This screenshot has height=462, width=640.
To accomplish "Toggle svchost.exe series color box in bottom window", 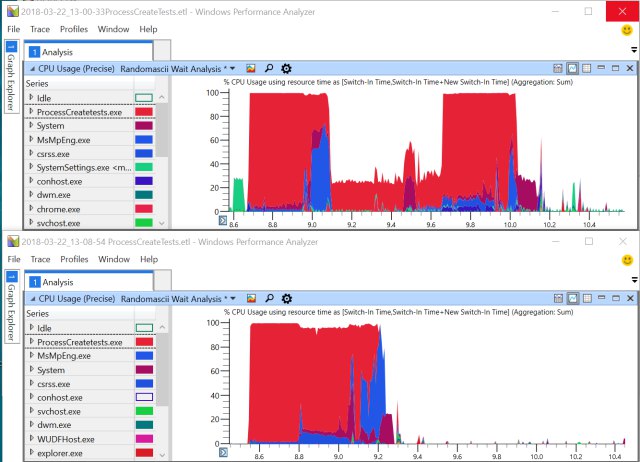I will pos(144,411).
